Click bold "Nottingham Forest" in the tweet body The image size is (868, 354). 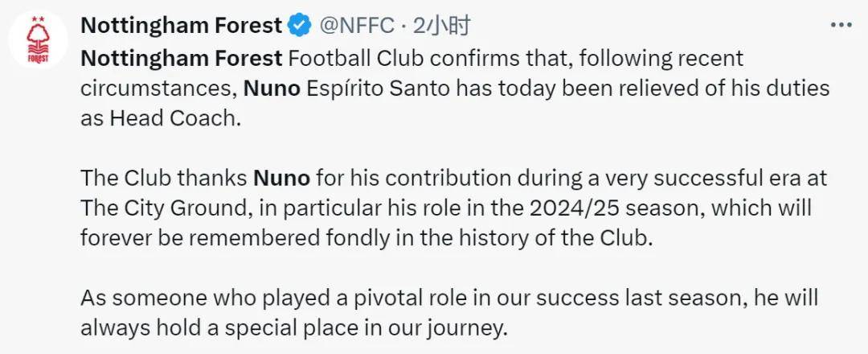tap(182, 59)
